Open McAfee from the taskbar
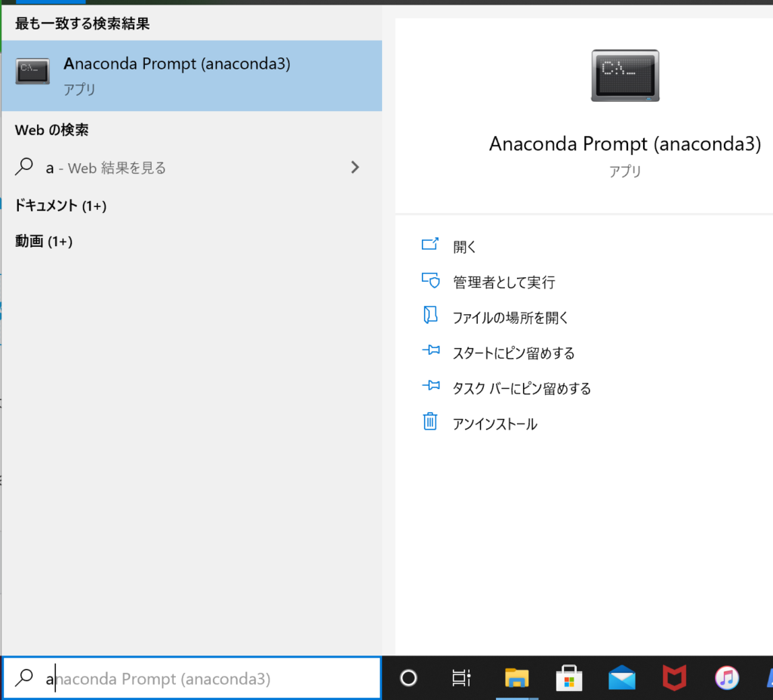 pyautogui.click(x=674, y=678)
